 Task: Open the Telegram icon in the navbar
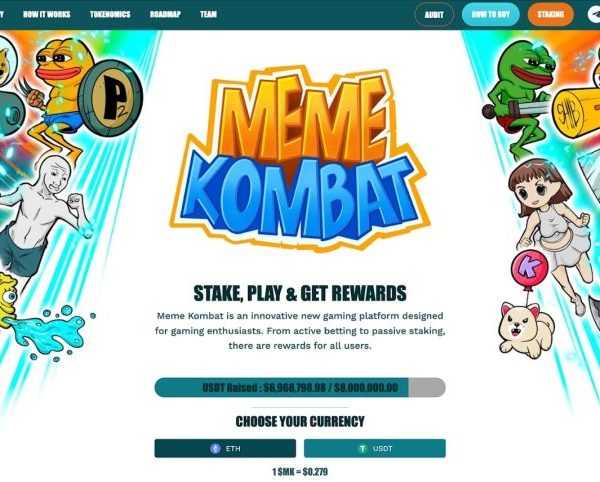click(x=594, y=15)
